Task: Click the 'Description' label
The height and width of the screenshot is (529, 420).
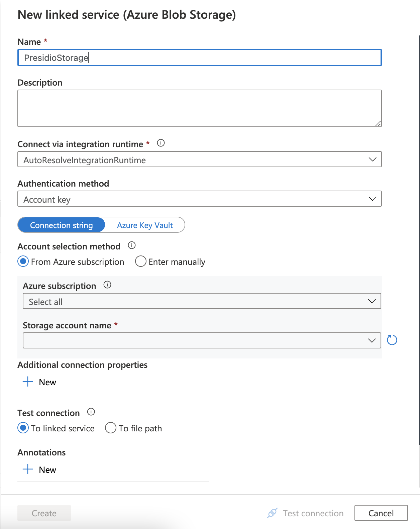Action: [x=40, y=83]
